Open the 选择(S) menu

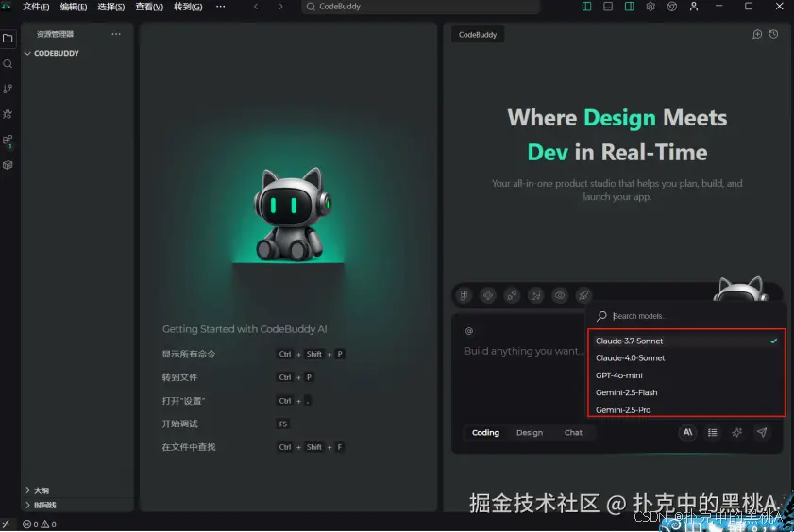pyautogui.click(x=110, y=7)
